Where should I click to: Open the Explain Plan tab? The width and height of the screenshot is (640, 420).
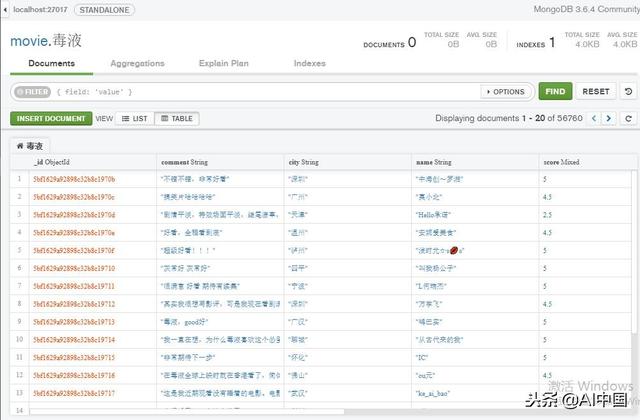(224, 63)
